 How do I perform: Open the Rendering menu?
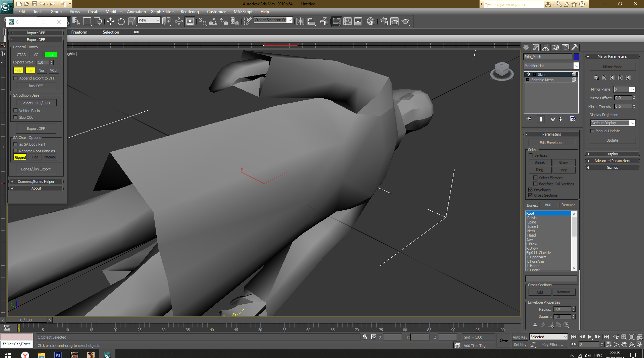pos(190,12)
